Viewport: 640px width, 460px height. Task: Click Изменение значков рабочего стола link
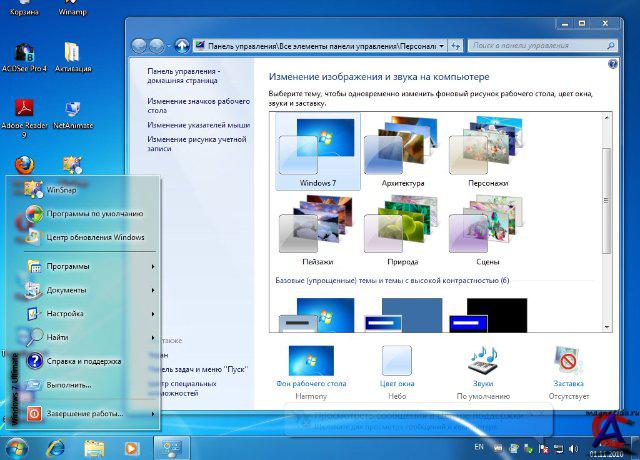[197, 105]
